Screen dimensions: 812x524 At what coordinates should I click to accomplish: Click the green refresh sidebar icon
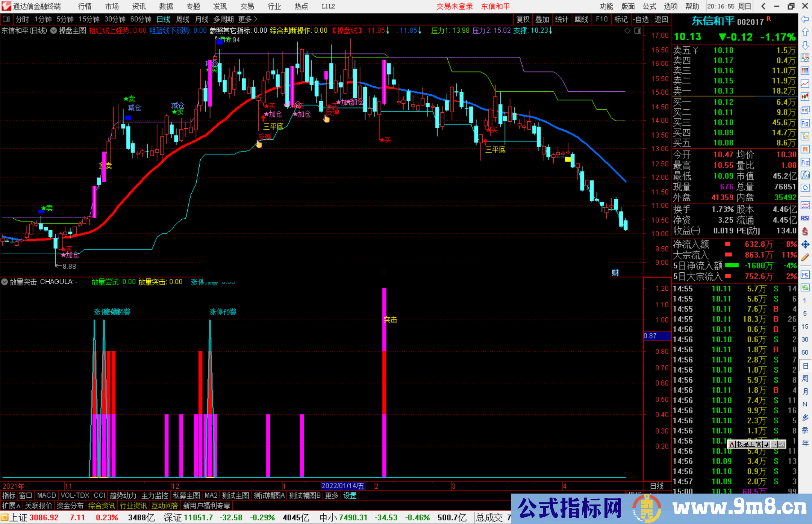[805, 288]
